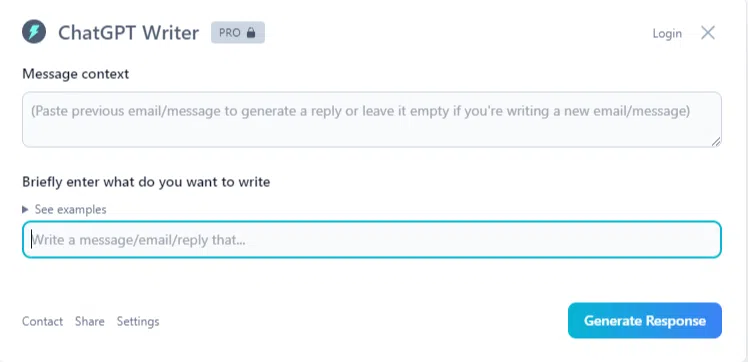This screenshot has width=748, height=362.
Task: Open the Settings link
Action: click(138, 321)
